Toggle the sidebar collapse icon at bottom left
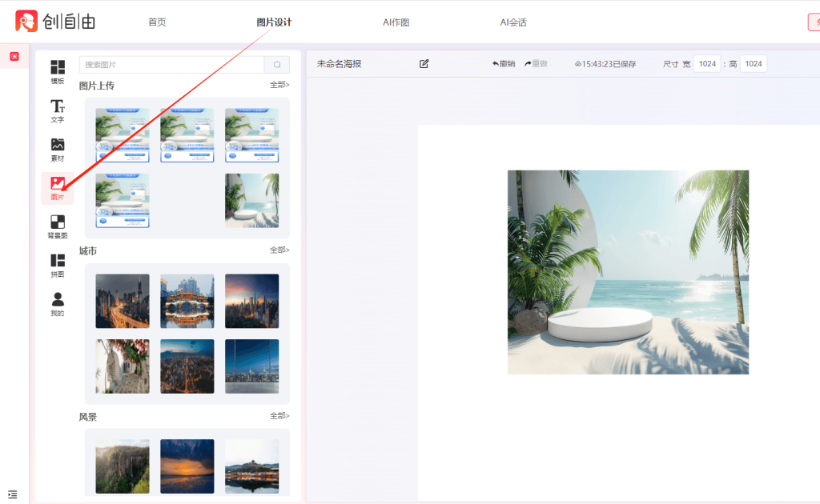This screenshot has height=504, width=820. 13,494
